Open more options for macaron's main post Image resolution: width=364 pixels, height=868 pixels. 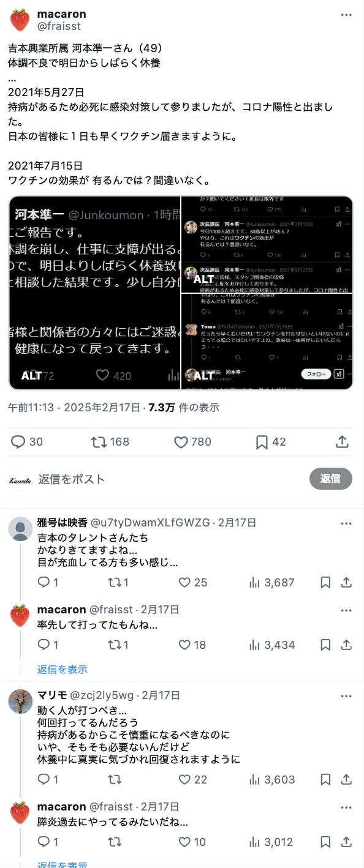pos(346,14)
